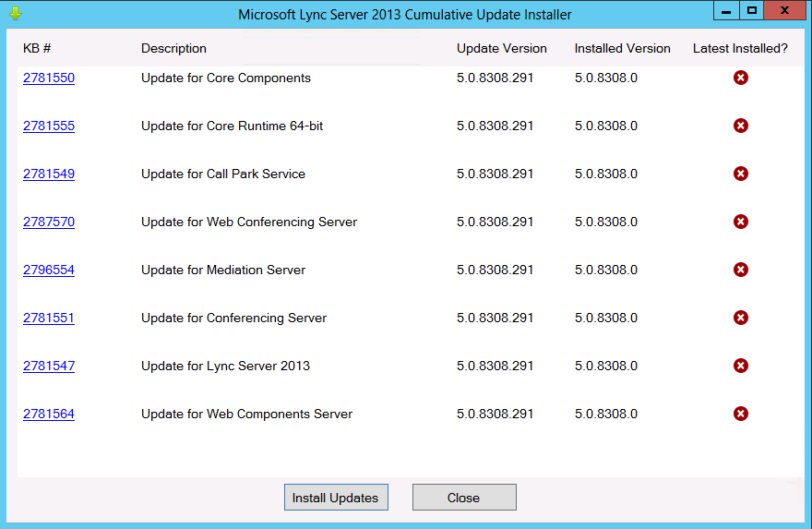
Task: Open KB article 2781564
Action: click(49, 414)
